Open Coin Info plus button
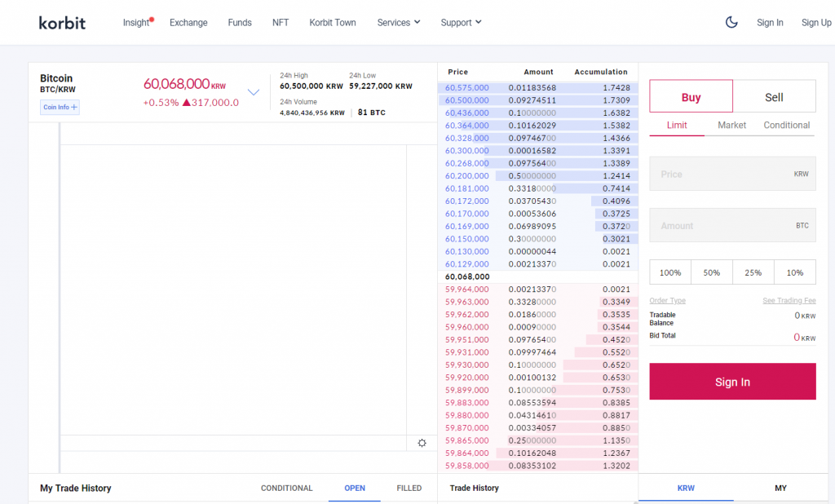This screenshot has height=504, width=835. 60,107
